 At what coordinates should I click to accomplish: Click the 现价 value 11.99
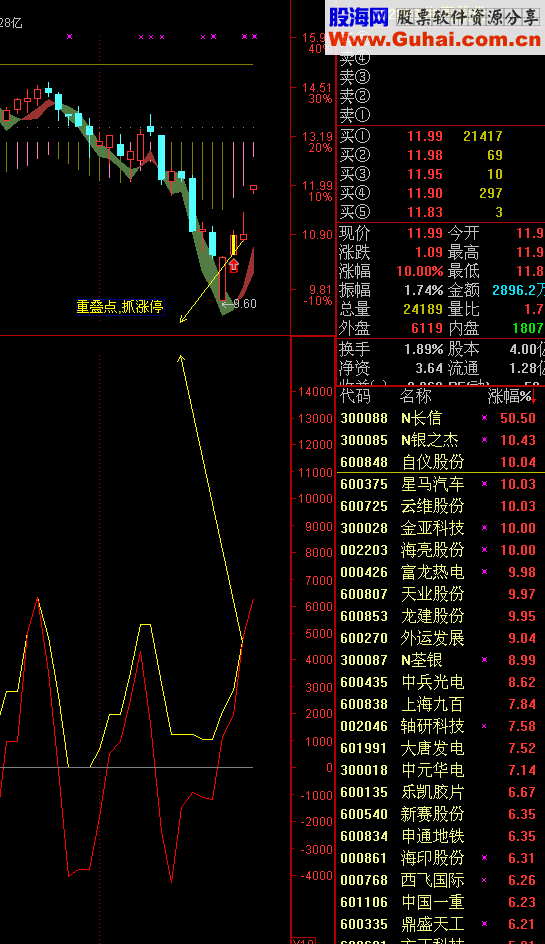click(x=425, y=233)
